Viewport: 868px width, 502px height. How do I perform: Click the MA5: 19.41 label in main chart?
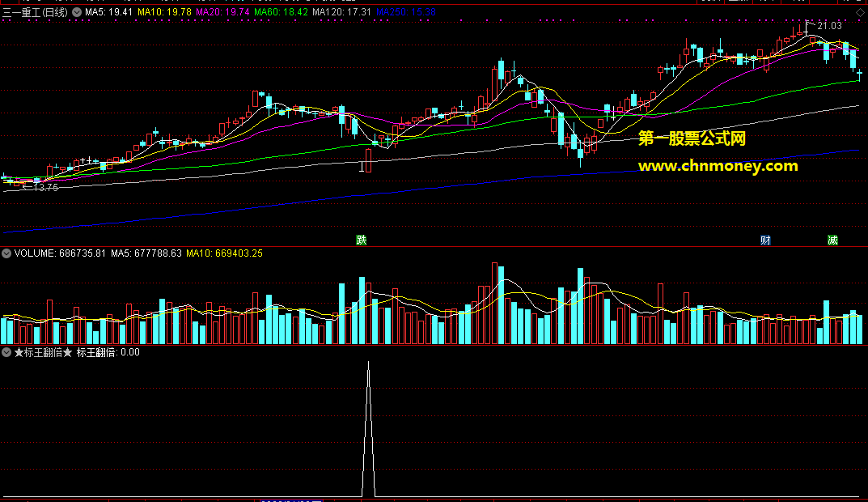coord(108,11)
